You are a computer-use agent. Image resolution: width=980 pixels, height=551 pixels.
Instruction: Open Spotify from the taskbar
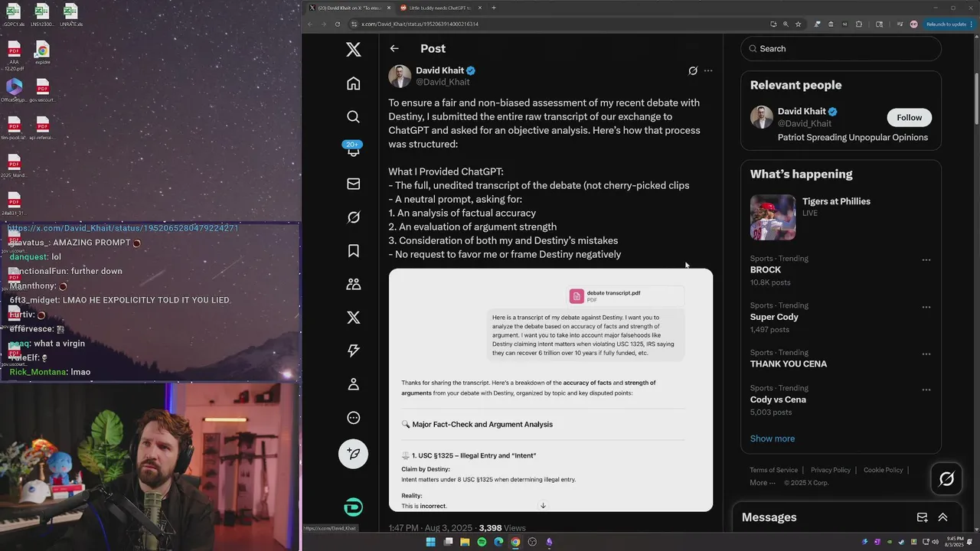[482, 542]
